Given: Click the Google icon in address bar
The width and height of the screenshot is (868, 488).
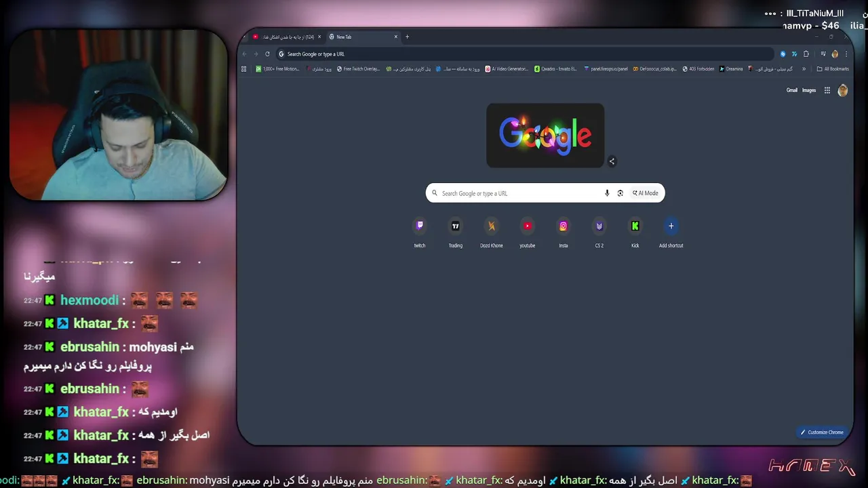Looking at the screenshot, I should (281, 54).
